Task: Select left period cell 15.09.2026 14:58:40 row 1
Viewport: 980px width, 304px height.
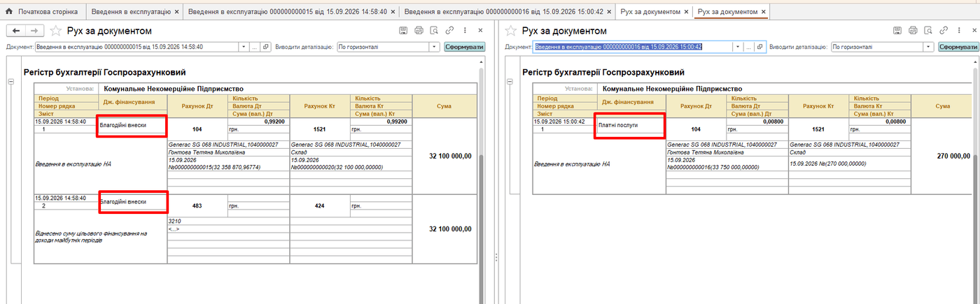Action: 66,122
